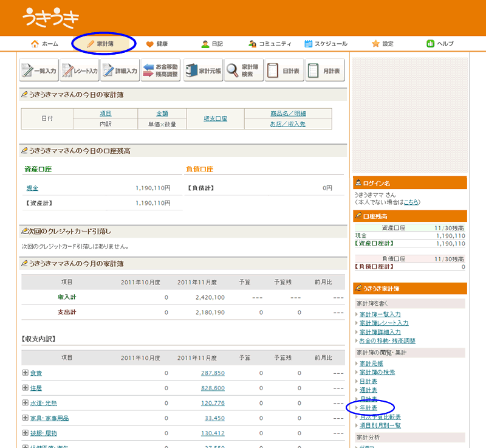Open お金移動 残高調整 transfer icon
This screenshot has height=448, width=486.
pos(161,71)
